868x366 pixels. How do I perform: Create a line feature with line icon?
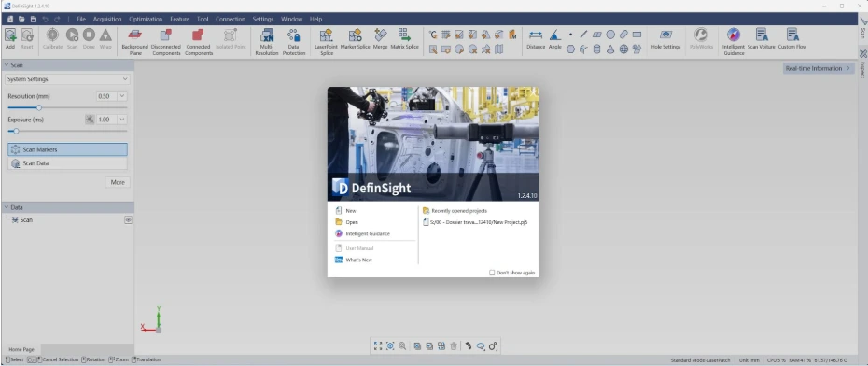(583, 35)
